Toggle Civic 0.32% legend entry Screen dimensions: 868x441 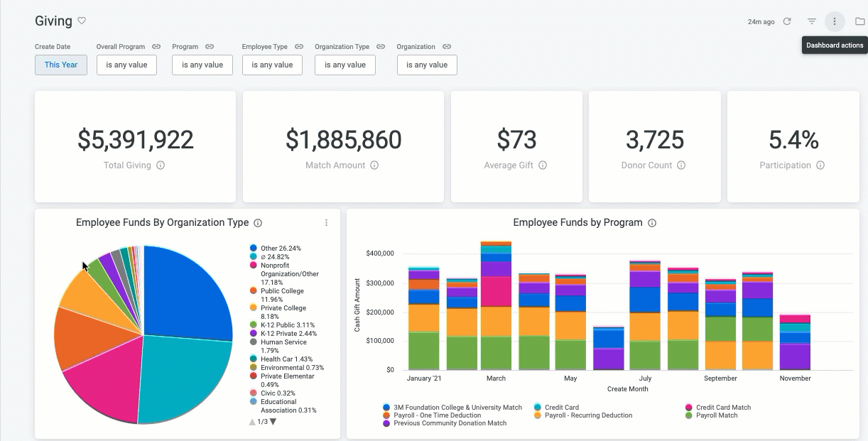272,393
